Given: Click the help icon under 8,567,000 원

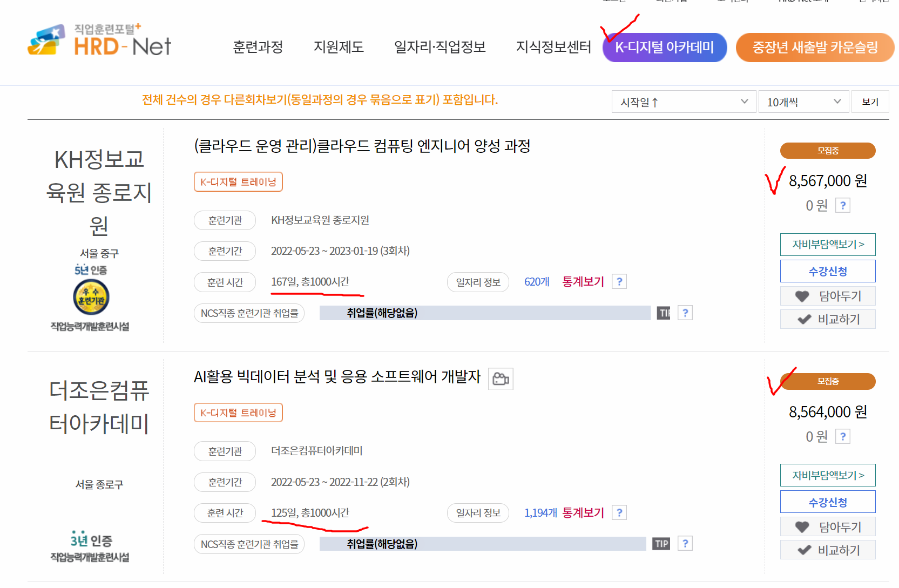Looking at the screenshot, I should pos(843,205).
